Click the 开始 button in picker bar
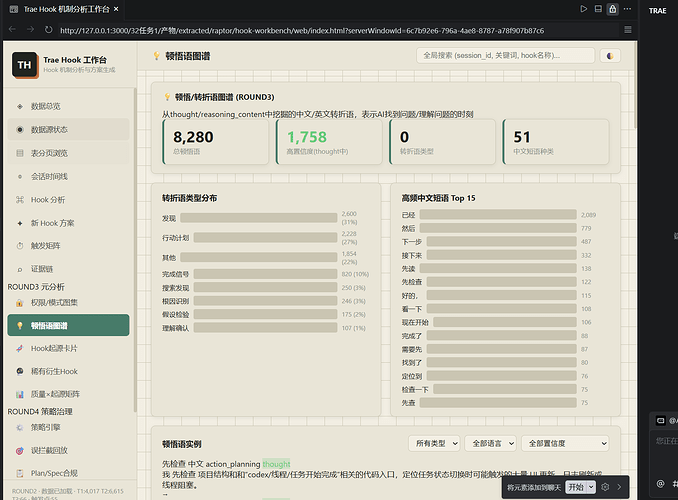678x500 pixels. tap(576, 487)
